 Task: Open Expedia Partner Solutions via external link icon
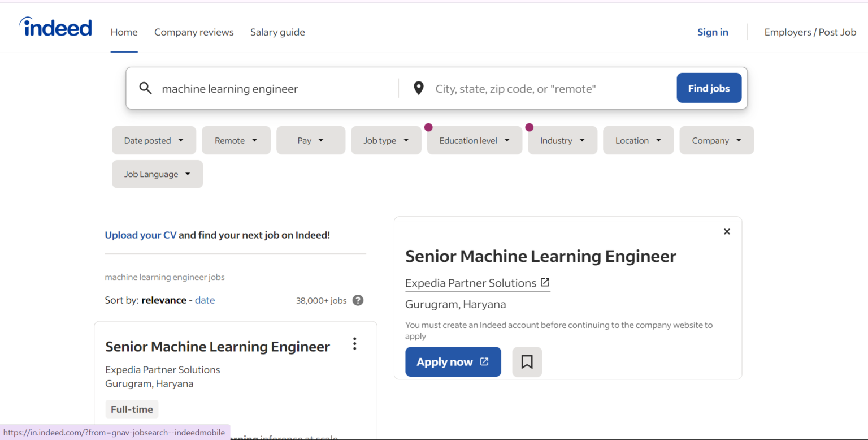click(545, 281)
